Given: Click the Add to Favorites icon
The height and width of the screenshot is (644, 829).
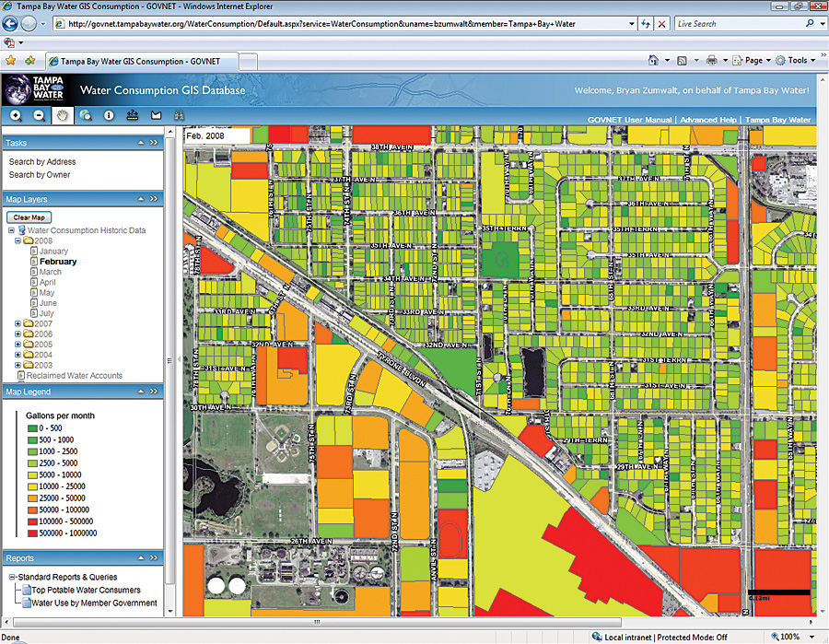Looking at the screenshot, I should point(30,61).
